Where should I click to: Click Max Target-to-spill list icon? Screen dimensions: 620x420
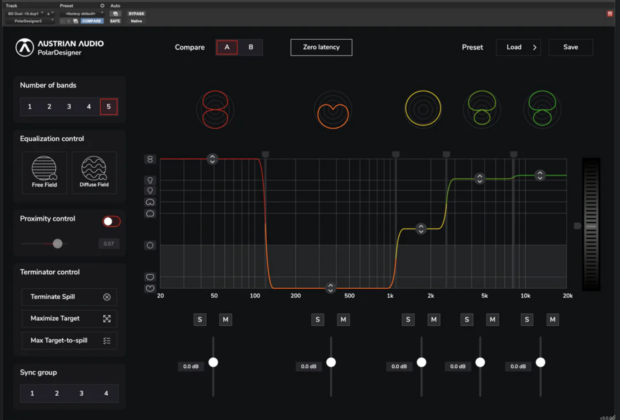pos(107,341)
